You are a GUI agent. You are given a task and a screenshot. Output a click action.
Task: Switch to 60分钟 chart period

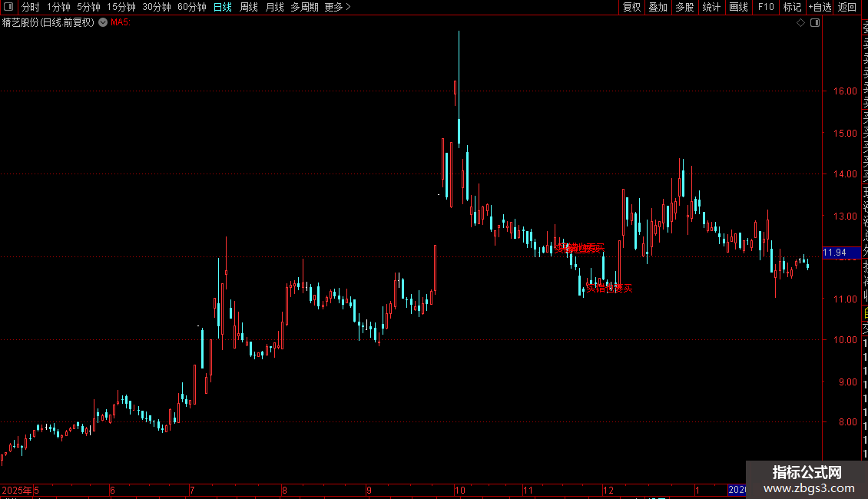[x=191, y=7]
